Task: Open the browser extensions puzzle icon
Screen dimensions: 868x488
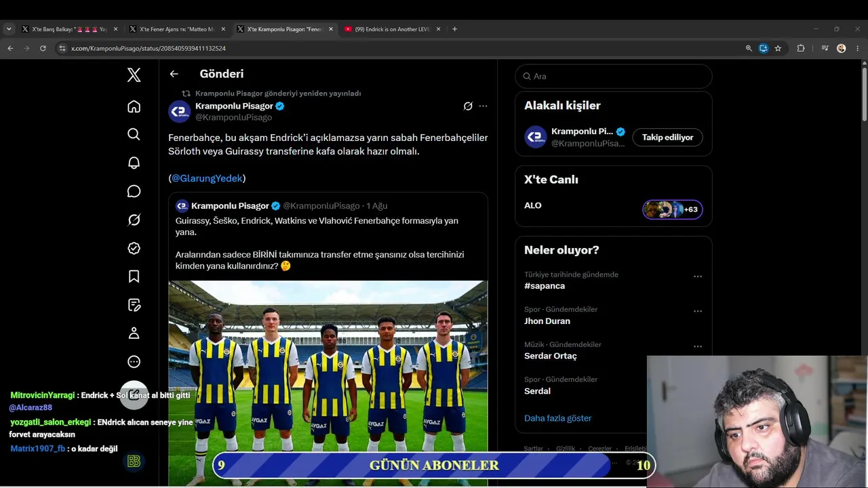Action: 801,48
